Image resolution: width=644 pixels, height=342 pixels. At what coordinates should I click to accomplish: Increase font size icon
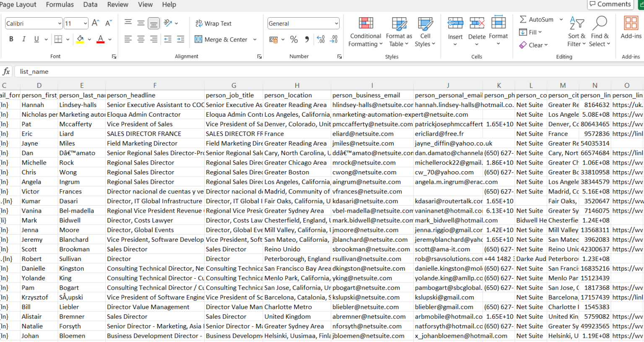(x=96, y=23)
